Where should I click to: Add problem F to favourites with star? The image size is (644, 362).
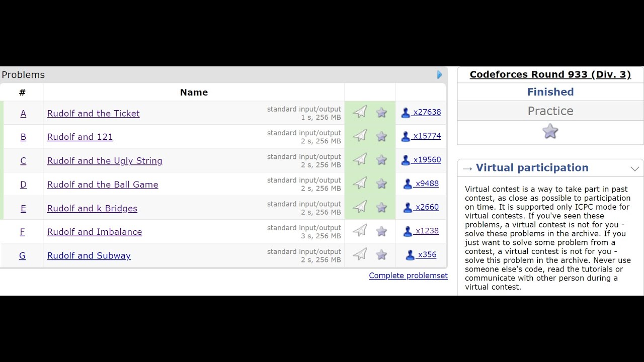382,231
